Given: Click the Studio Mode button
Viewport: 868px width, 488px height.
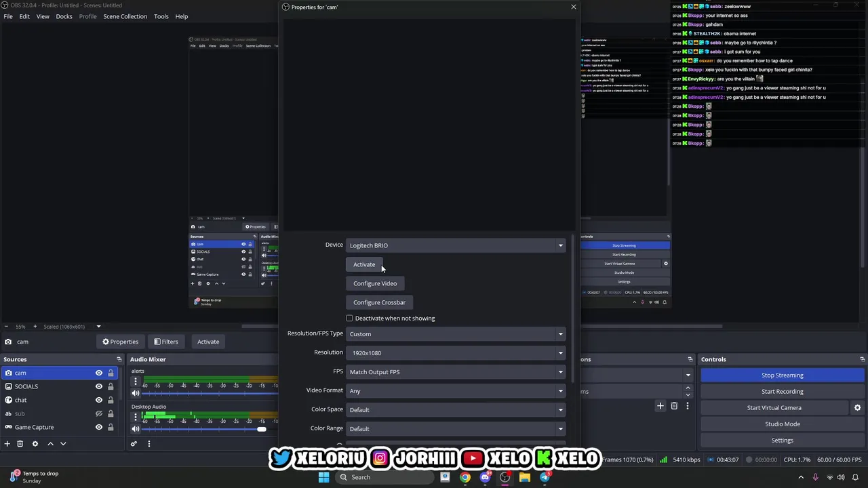Looking at the screenshot, I should (783, 424).
